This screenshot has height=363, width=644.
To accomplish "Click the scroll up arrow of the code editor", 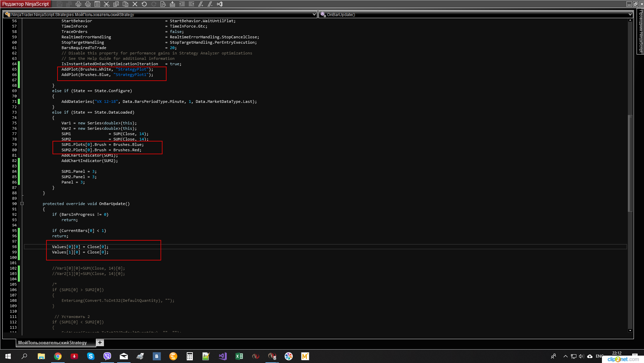I will (x=630, y=20).
